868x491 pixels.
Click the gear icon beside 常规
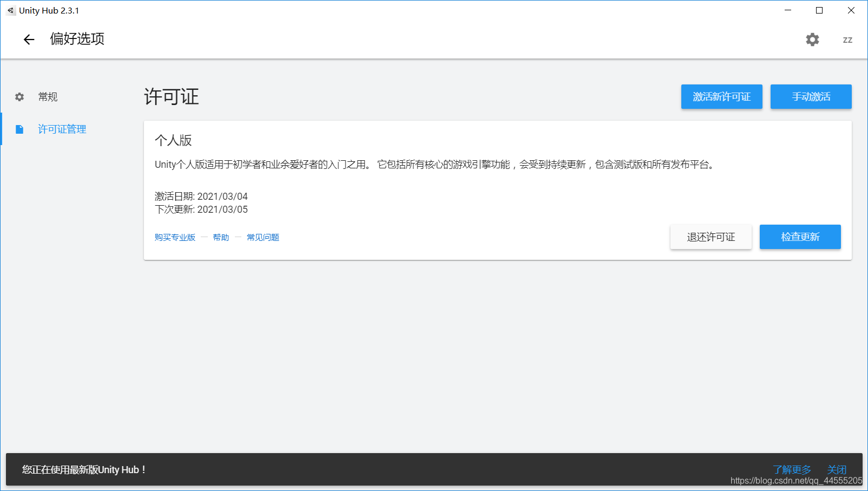pyautogui.click(x=19, y=97)
